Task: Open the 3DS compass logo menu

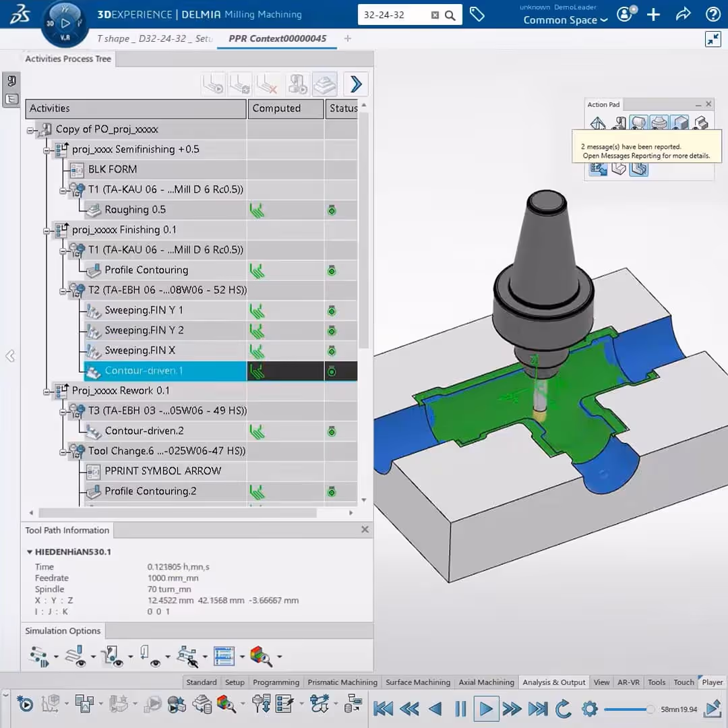Action: coord(20,14)
